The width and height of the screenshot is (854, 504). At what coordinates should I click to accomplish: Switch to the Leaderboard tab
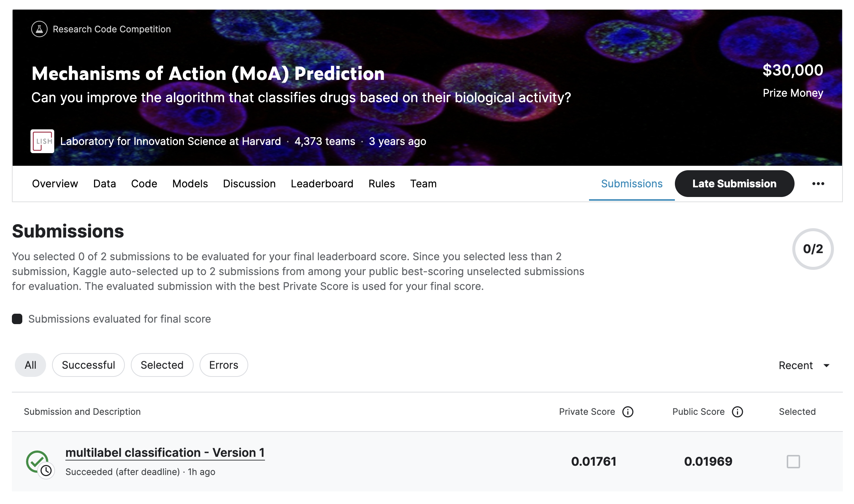(x=322, y=184)
